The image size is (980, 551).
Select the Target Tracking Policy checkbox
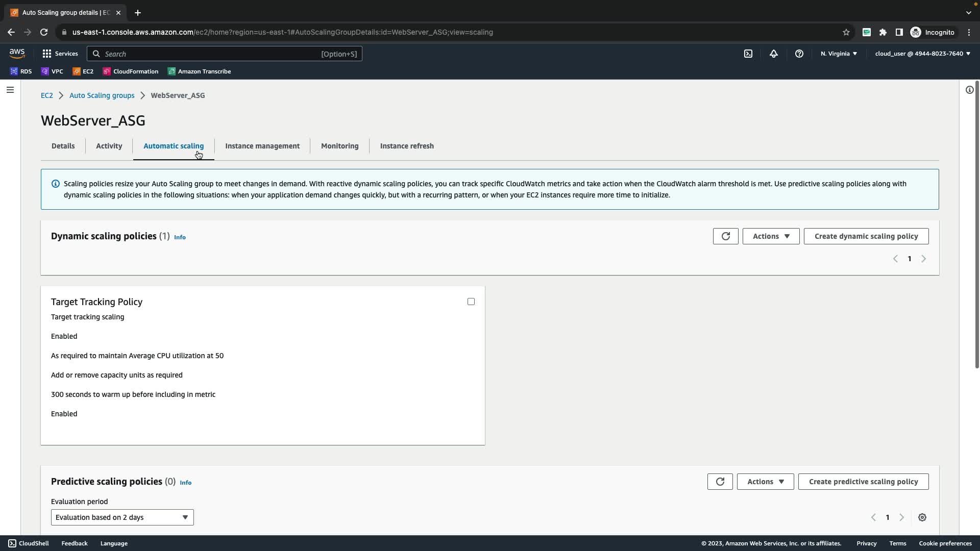pos(471,302)
